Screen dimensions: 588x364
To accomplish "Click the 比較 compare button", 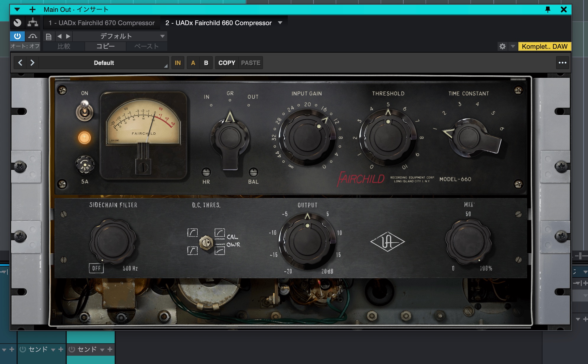I will point(64,46).
